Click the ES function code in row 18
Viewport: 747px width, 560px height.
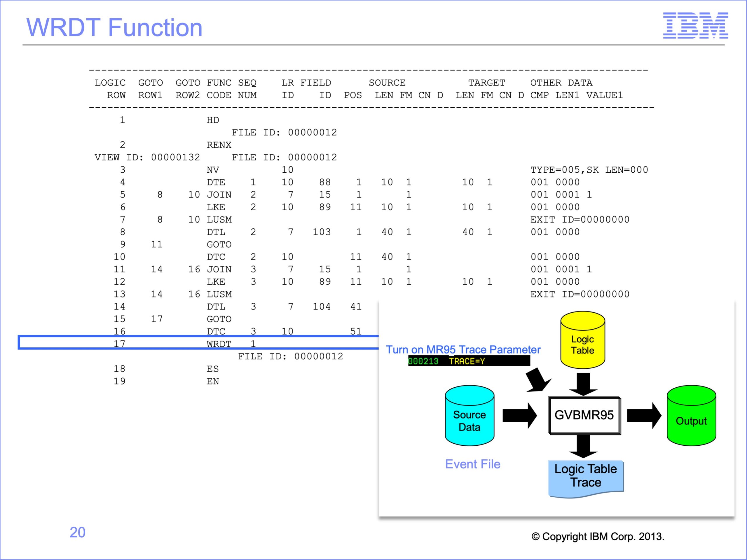(213, 369)
